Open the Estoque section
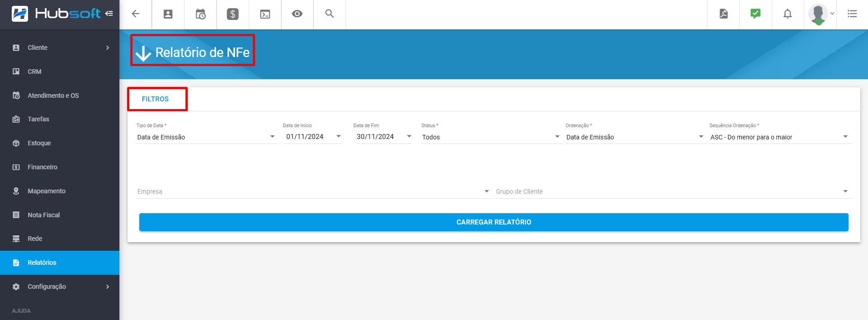The image size is (868, 320). click(60, 143)
